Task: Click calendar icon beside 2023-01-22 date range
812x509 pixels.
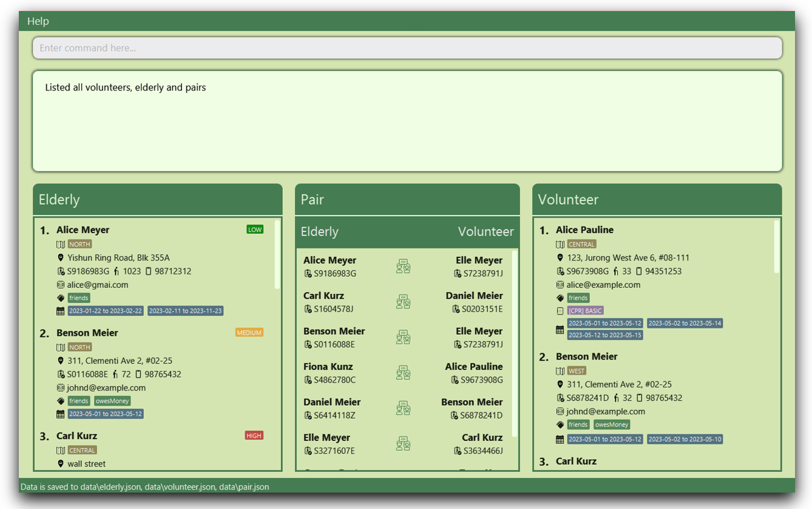Action: pyautogui.click(x=61, y=311)
